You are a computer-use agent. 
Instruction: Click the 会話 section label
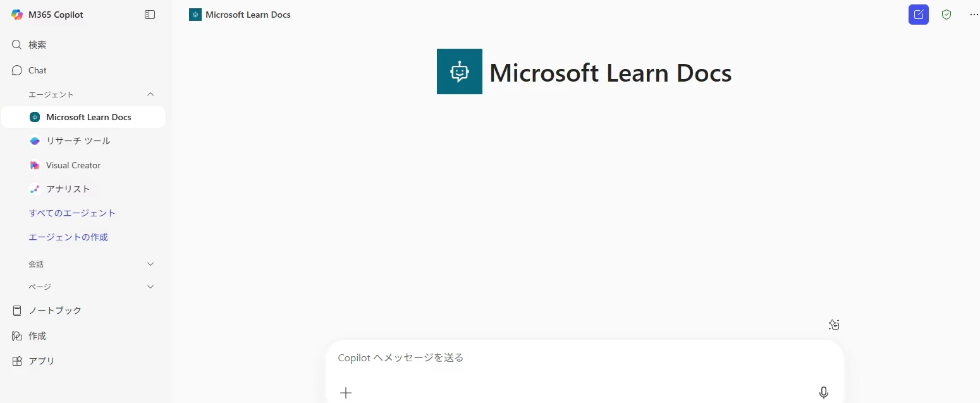36,264
